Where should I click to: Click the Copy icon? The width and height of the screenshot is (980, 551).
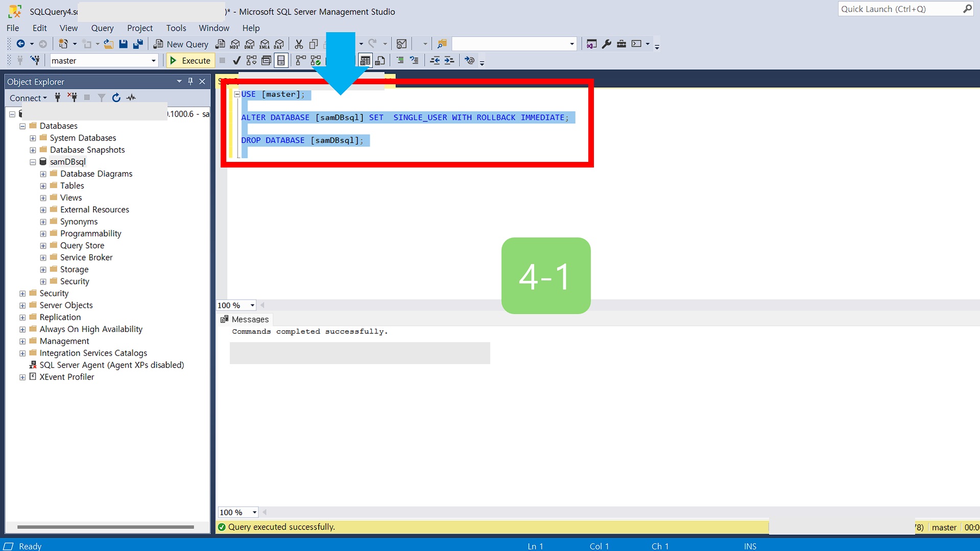314,44
